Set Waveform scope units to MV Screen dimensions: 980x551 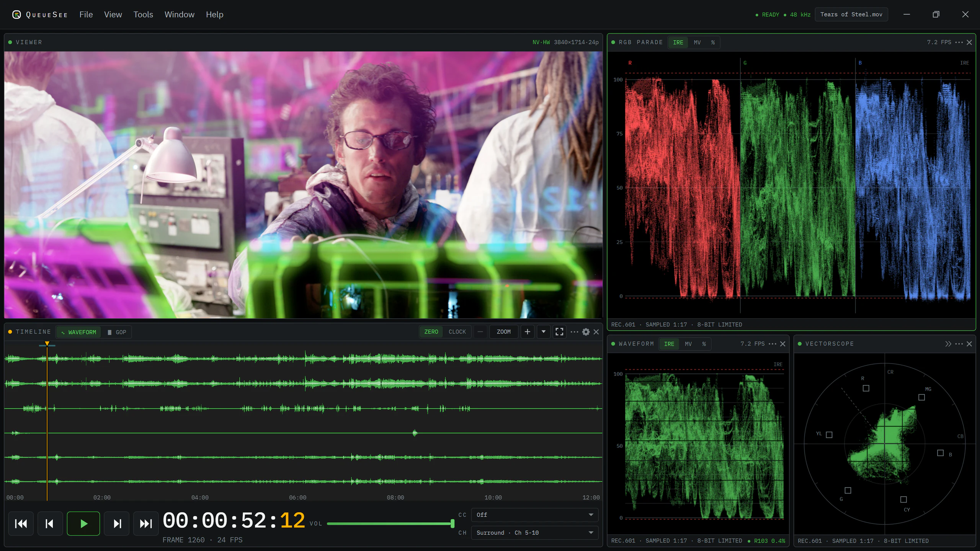688,344
